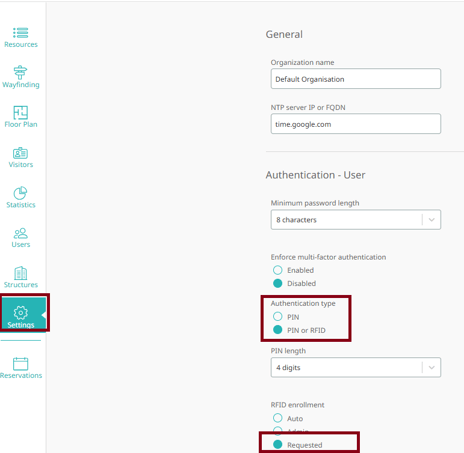
Task: Set RFID enrollment to Requested
Action: (278, 444)
